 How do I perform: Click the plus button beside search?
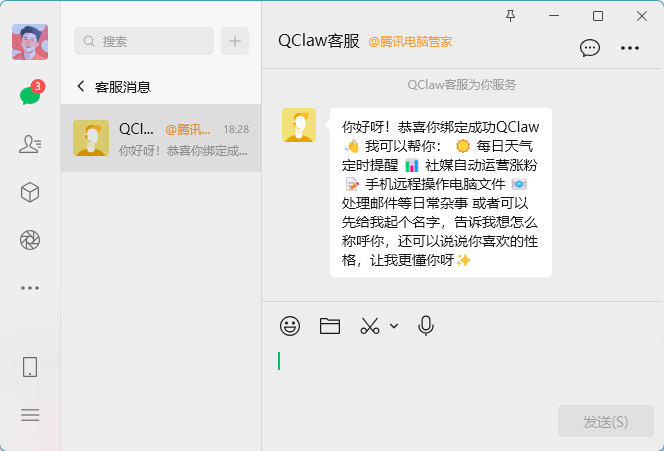coord(235,41)
